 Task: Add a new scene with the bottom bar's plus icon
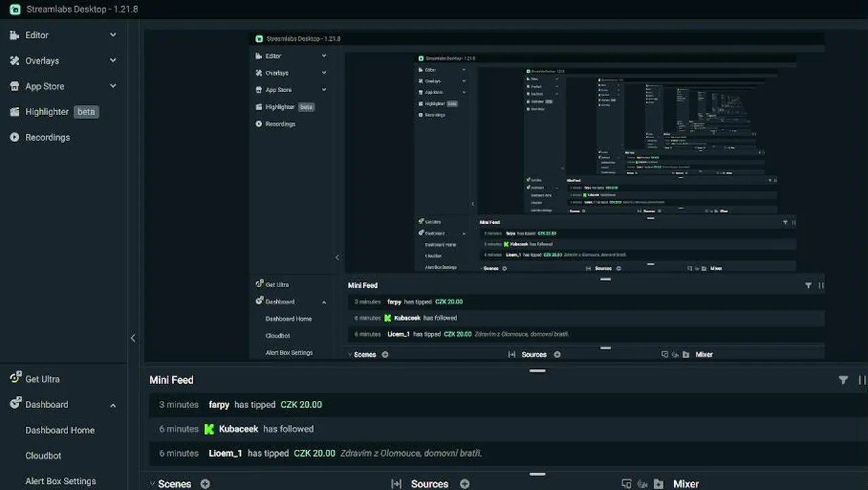click(x=205, y=484)
